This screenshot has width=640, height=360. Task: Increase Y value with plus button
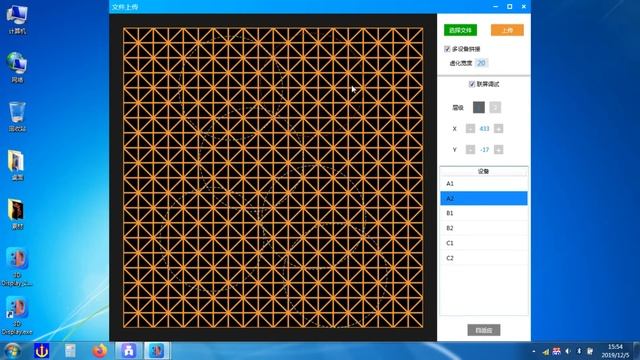(498, 149)
